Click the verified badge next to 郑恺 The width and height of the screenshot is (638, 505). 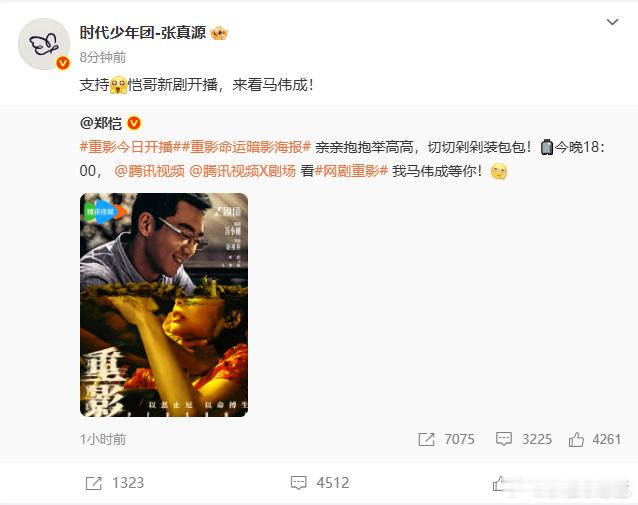tap(134, 123)
